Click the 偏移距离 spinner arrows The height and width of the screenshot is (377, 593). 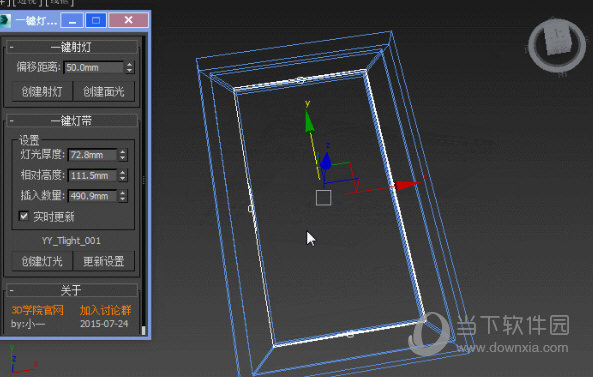point(130,68)
